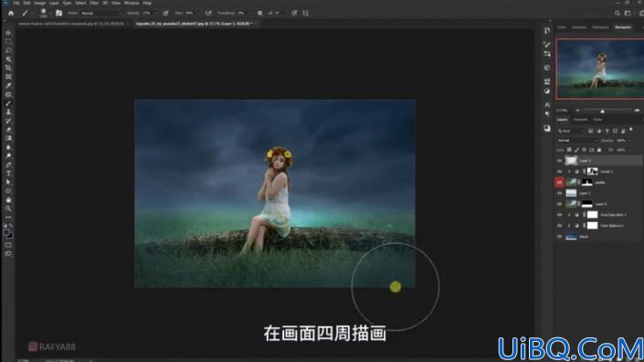Image resolution: width=644 pixels, height=362 pixels.
Task: Click the Navigator zoom percentage field
Action: point(562,111)
